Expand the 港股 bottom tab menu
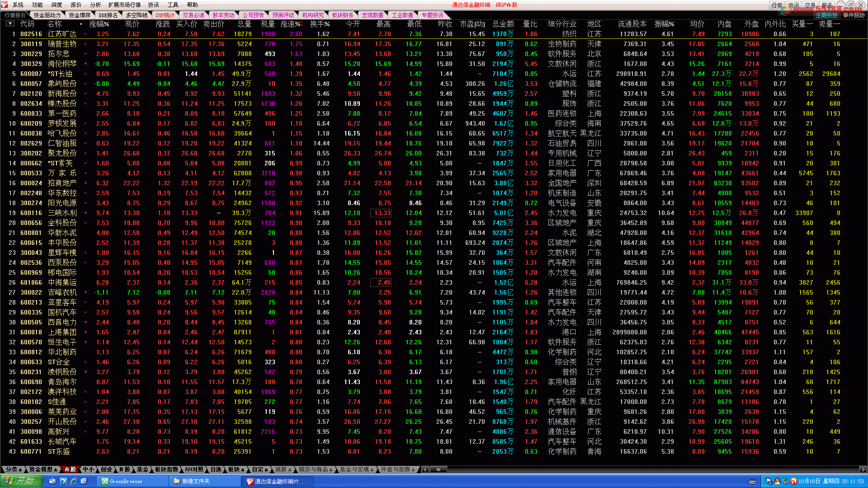This screenshot has height=488, width=868. pos(283,469)
